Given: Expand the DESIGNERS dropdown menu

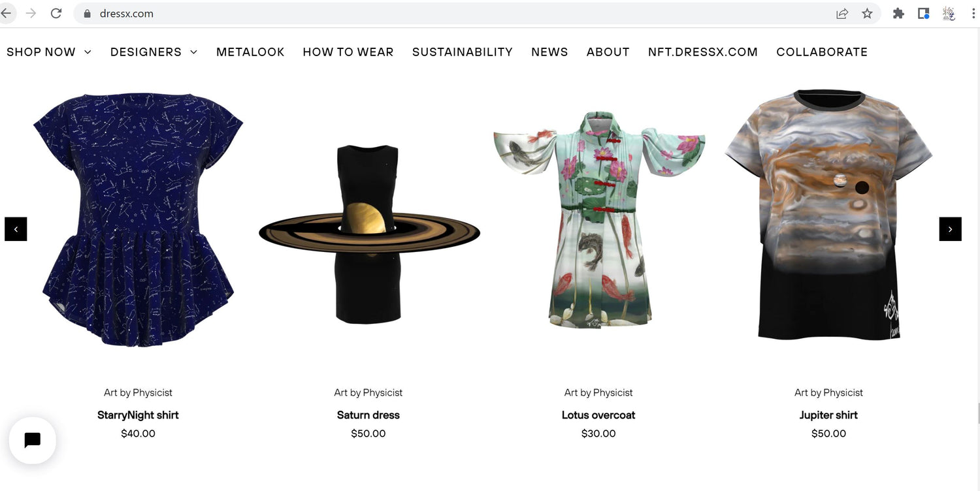Looking at the screenshot, I should (154, 52).
